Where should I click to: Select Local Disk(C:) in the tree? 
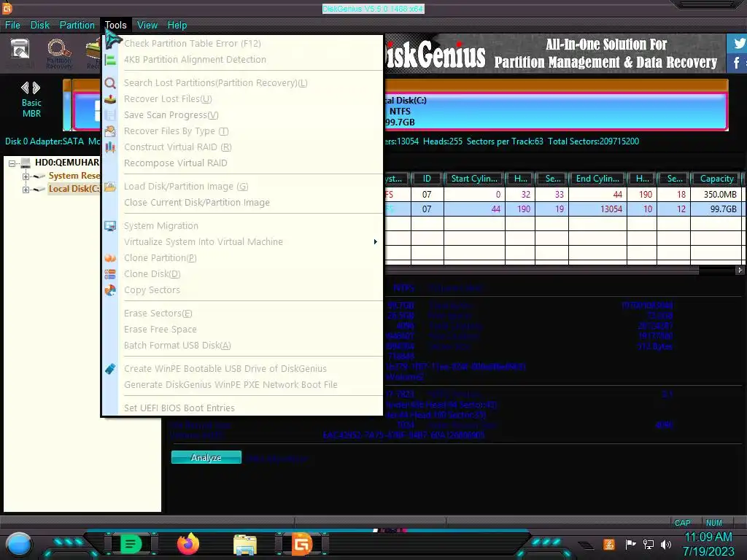pyautogui.click(x=74, y=189)
